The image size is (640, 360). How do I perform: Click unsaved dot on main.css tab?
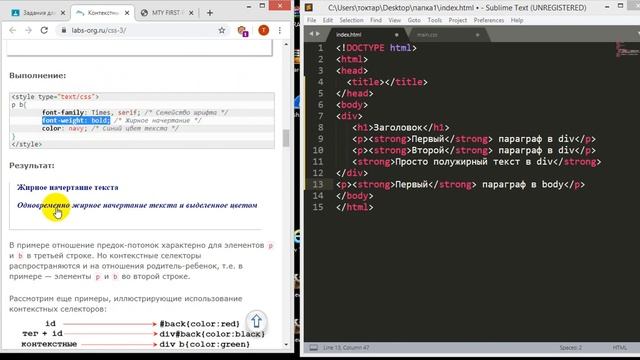(477, 35)
